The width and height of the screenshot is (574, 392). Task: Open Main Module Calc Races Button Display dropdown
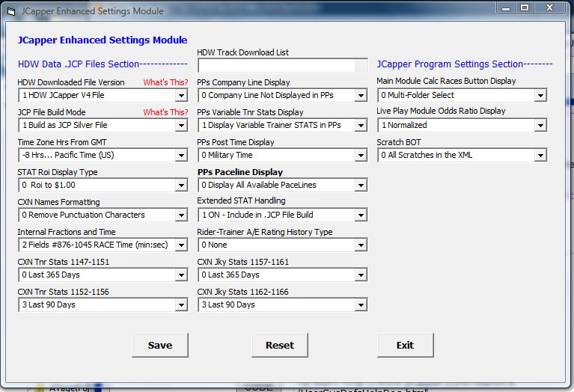pyautogui.click(x=540, y=96)
